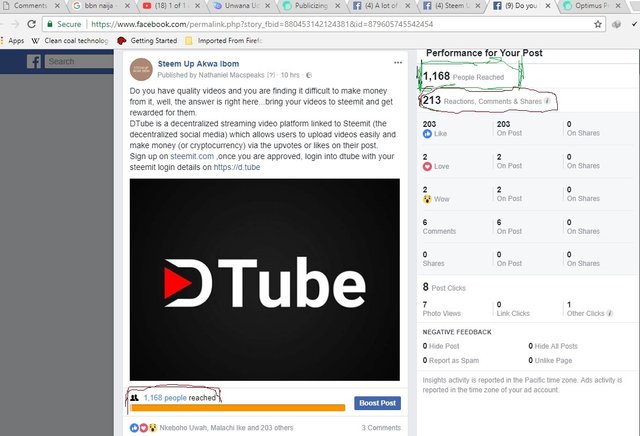This screenshot has height=436, width=640.
Task: Switch to the Optimus tab
Action: click(x=590, y=6)
